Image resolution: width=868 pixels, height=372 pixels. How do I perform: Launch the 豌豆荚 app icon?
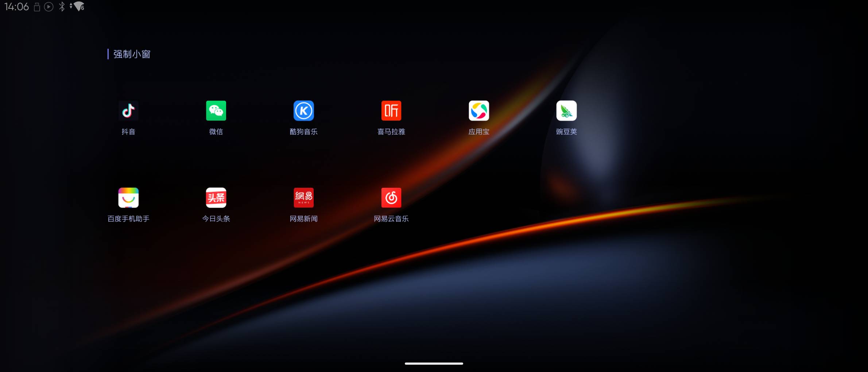tap(566, 111)
